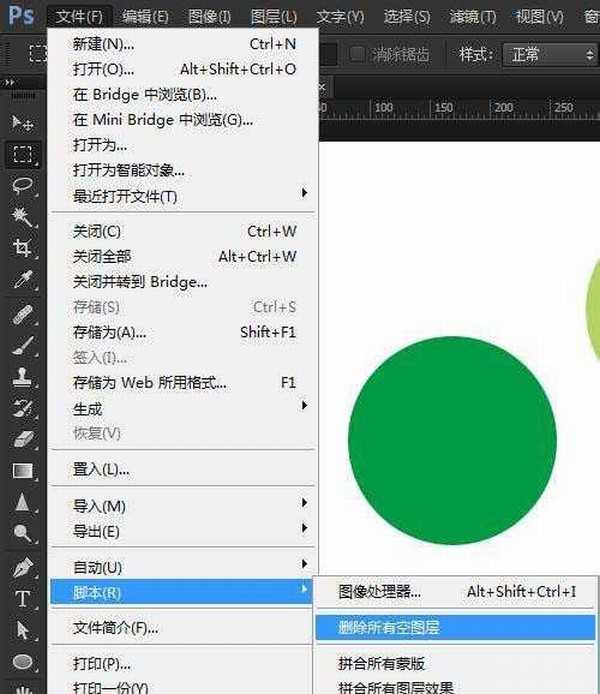Choose 在 Mini Bridge 中浏览(G)...
The width and height of the screenshot is (600, 694).
pyautogui.click(x=183, y=120)
